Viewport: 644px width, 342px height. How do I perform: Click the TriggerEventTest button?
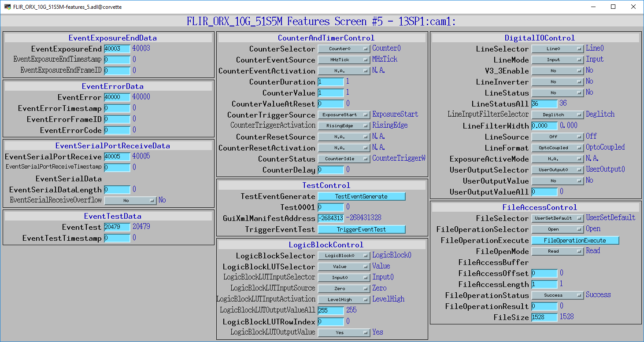tap(362, 229)
